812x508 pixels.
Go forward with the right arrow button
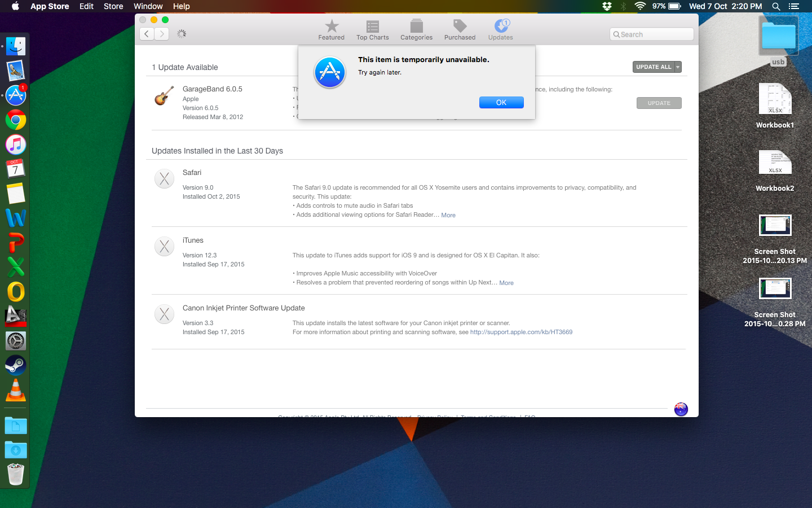[162, 34]
